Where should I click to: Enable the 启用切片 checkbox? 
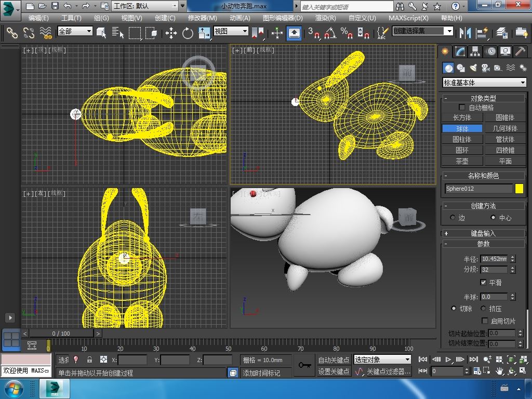tap(485, 321)
